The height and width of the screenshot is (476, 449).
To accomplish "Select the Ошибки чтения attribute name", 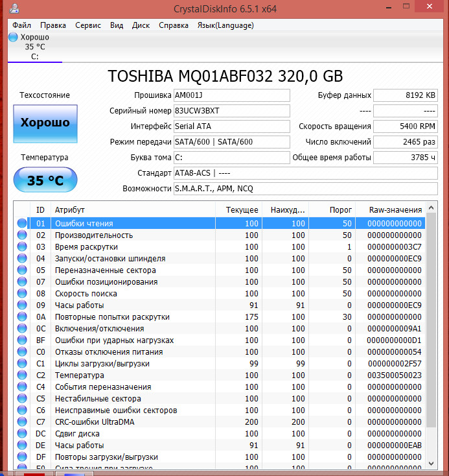I will [84, 224].
